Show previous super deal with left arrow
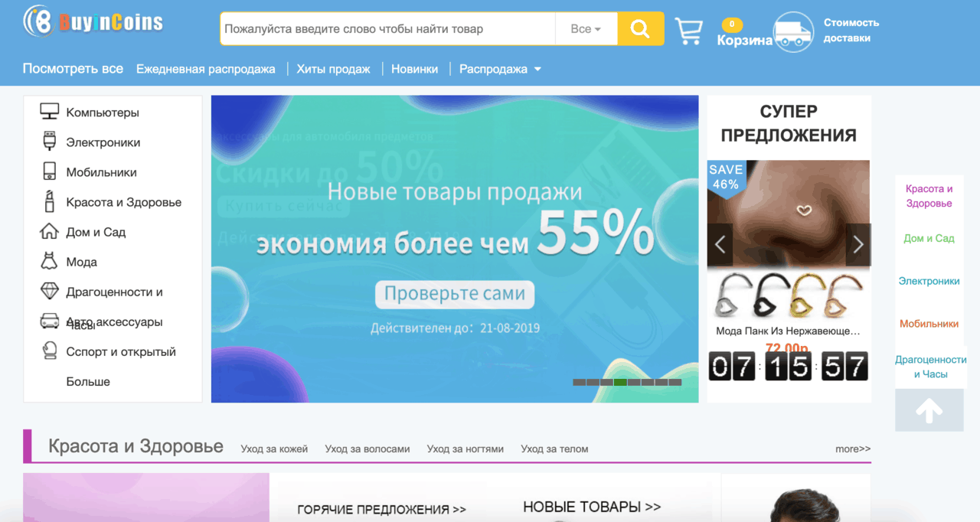Screen dimensions: 980x522 coord(720,245)
